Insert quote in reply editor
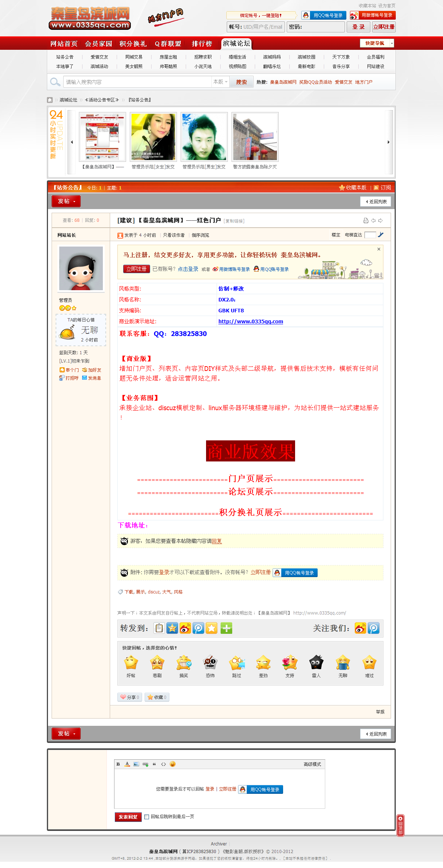Viewport: 443px width, 868px height. 154,764
